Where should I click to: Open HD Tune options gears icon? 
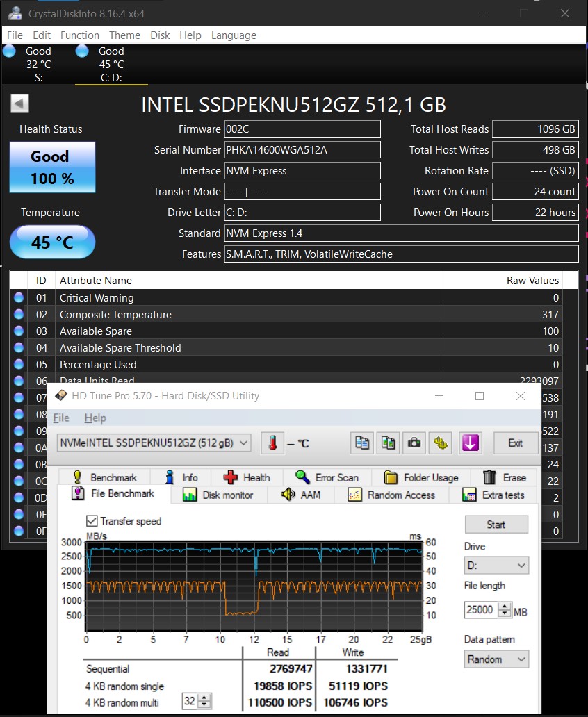click(440, 443)
